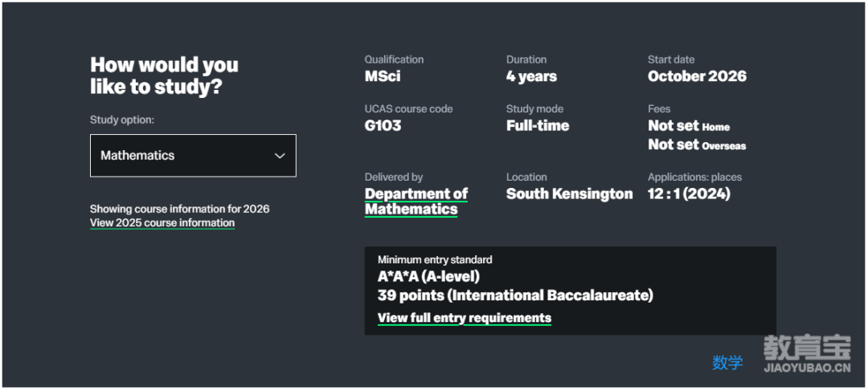868x391 pixels.
Task: Follow the Department of Mathematics link
Action: [x=416, y=202]
